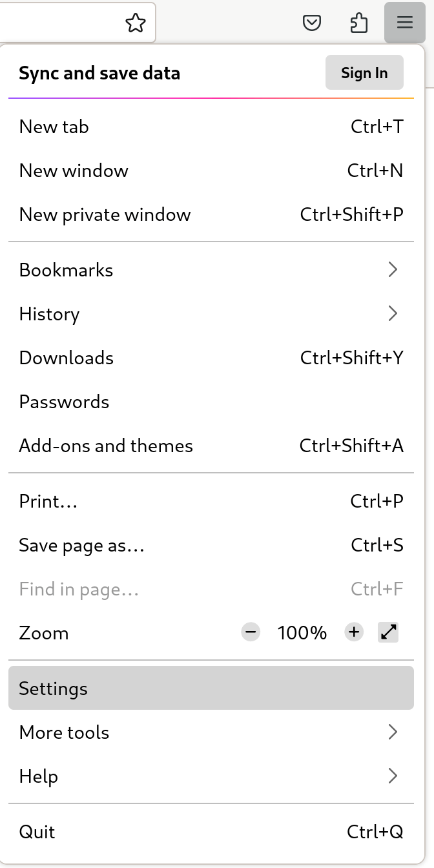The image size is (434, 868).
Task: Click the 100% zoom level indicator
Action: (x=302, y=632)
